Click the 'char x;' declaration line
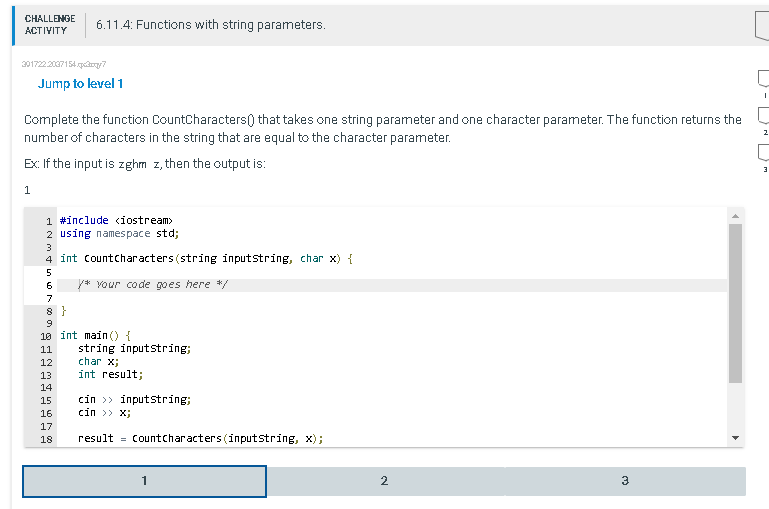 coord(98,361)
